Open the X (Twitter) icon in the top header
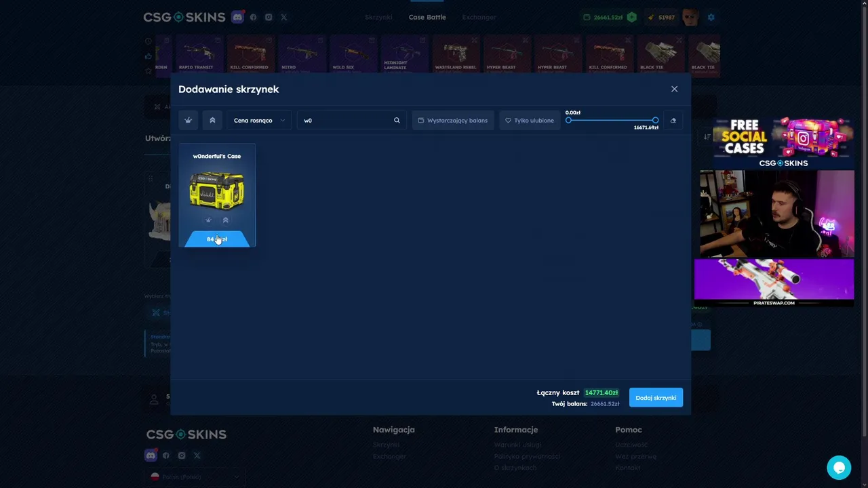 click(x=283, y=17)
